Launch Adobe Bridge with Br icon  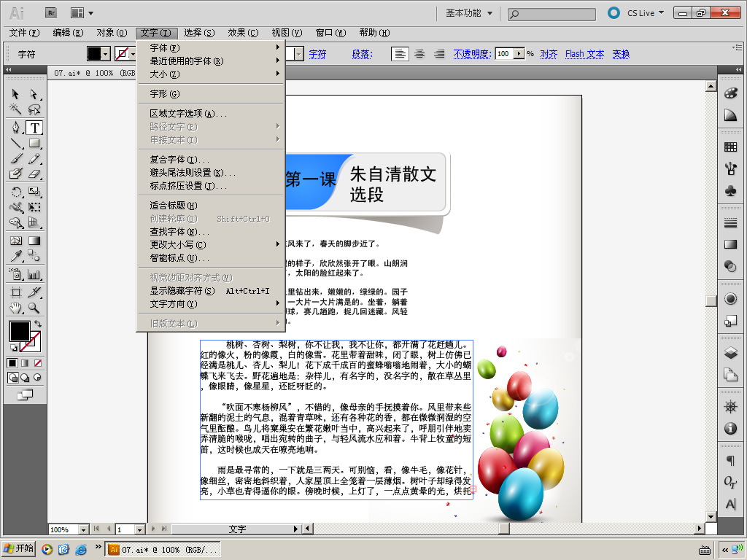coord(51,13)
